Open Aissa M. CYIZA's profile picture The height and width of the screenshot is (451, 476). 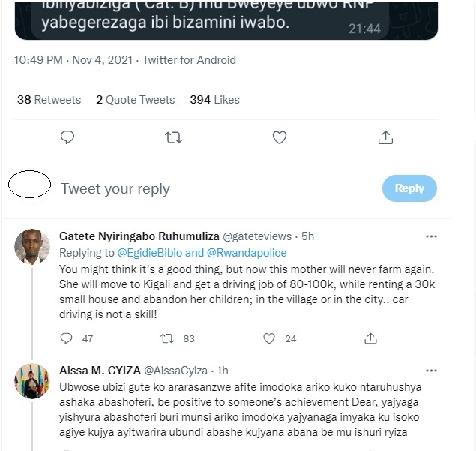tap(32, 381)
